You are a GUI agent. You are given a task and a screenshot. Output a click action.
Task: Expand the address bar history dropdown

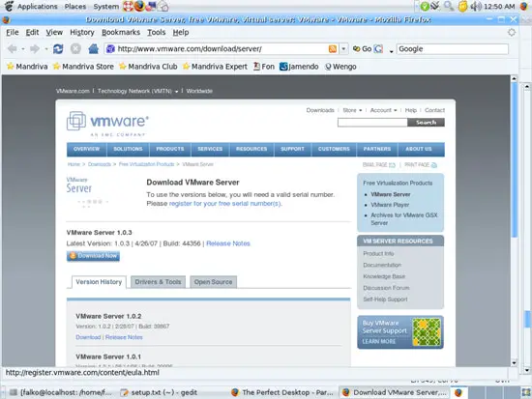[x=343, y=49]
